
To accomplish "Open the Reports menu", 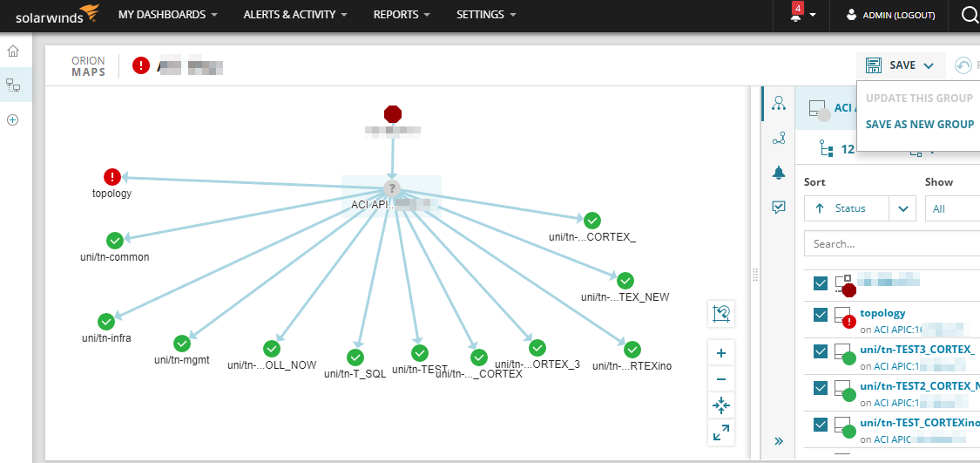I will point(402,15).
